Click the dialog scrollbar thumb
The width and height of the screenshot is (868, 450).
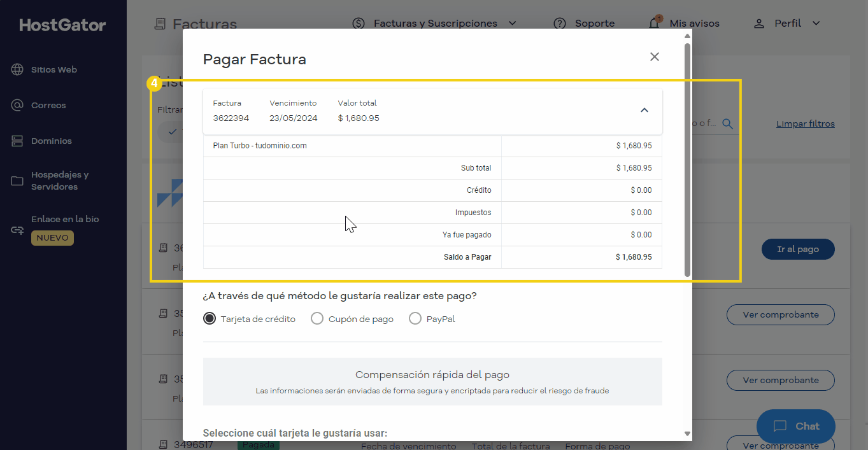click(687, 160)
